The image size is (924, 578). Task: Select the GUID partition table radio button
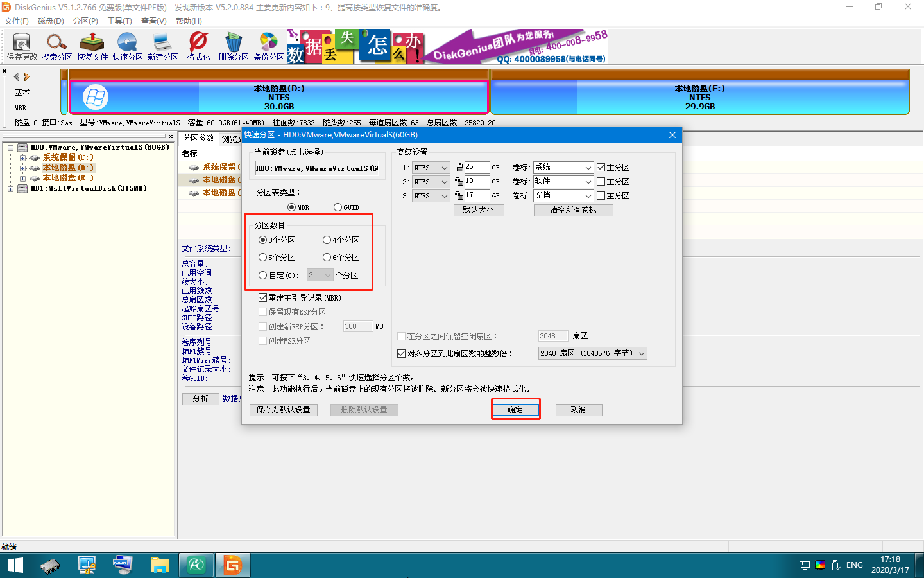[338, 207]
